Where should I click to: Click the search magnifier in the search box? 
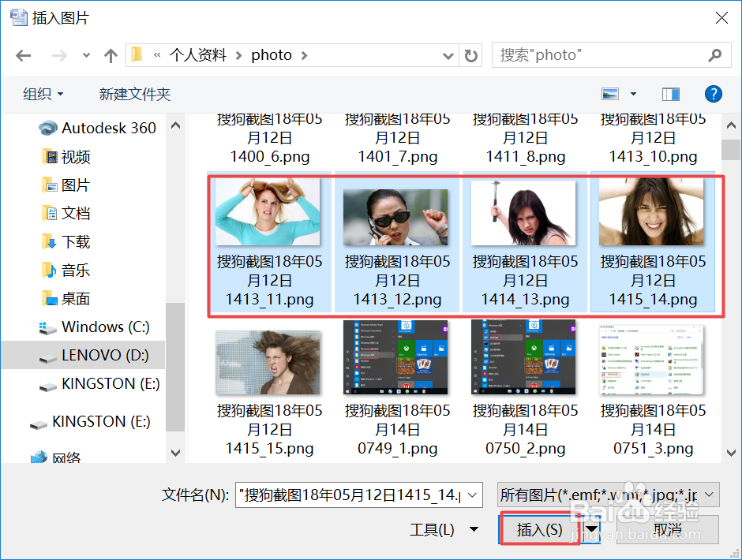pyautogui.click(x=714, y=55)
